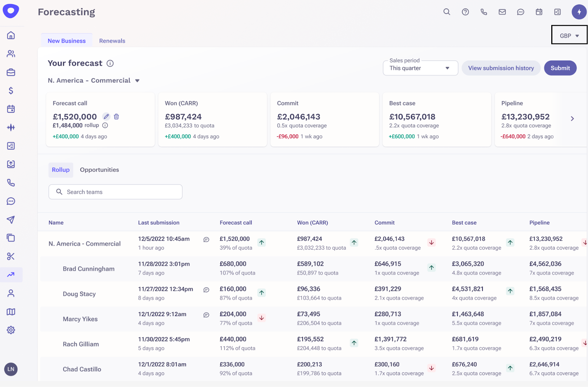Change the Sales period from This quarter
588x387 pixels.
[420, 68]
